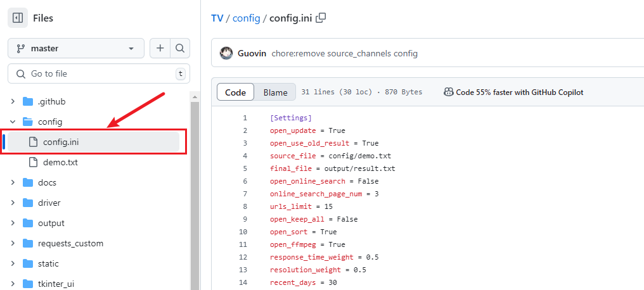644x290 pixels.
Task: Click the requests_custom folder name
Action: [70, 243]
